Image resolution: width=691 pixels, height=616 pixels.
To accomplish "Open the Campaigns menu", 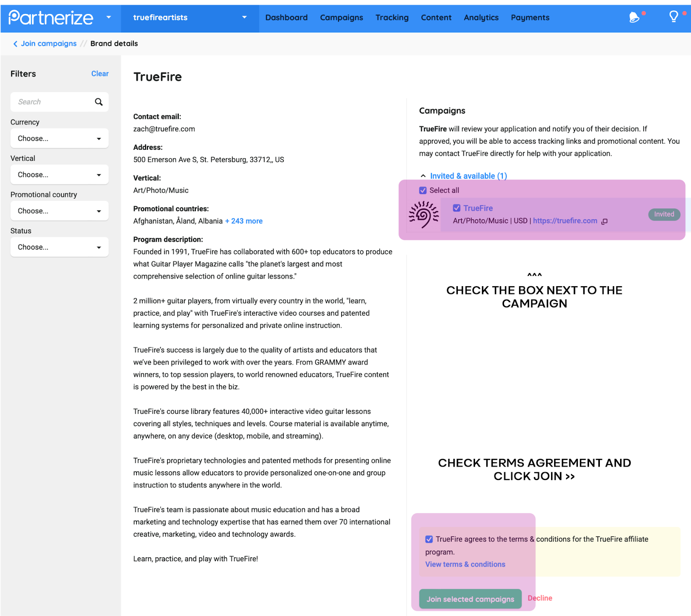I will (x=341, y=18).
